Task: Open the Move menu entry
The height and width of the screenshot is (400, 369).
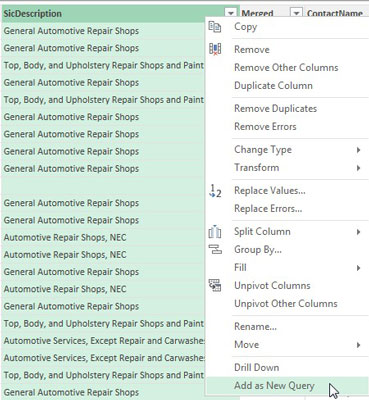Action: click(287, 345)
